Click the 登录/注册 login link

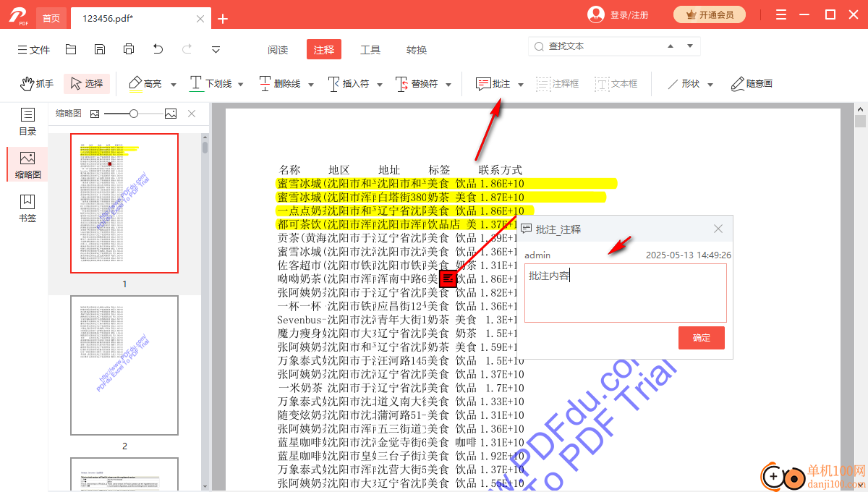pos(629,14)
